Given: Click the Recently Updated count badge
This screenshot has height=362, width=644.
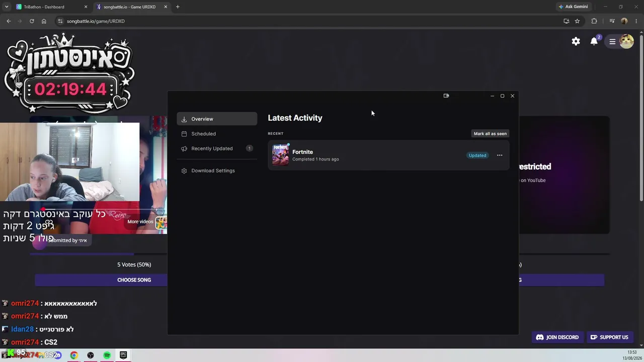Looking at the screenshot, I should coord(249,148).
